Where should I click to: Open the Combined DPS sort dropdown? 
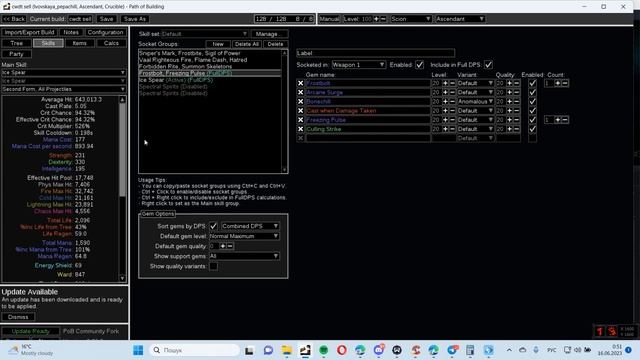tap(250, 226)
